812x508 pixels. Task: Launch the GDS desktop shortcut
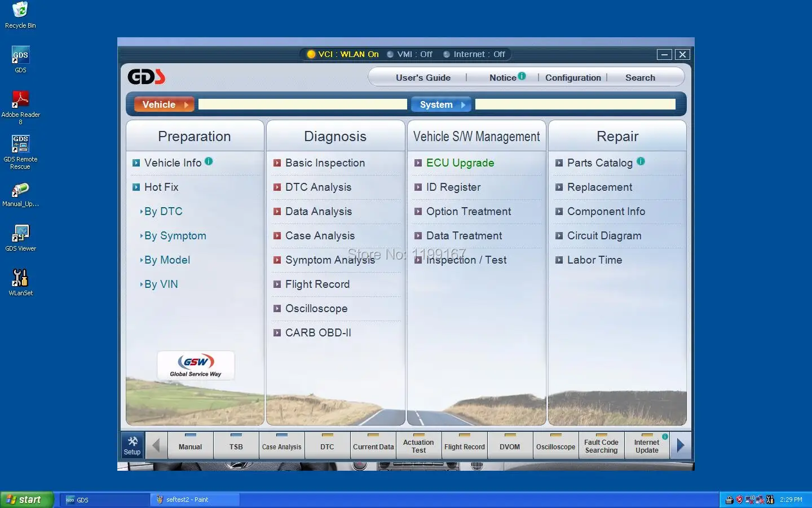point(20,59)
